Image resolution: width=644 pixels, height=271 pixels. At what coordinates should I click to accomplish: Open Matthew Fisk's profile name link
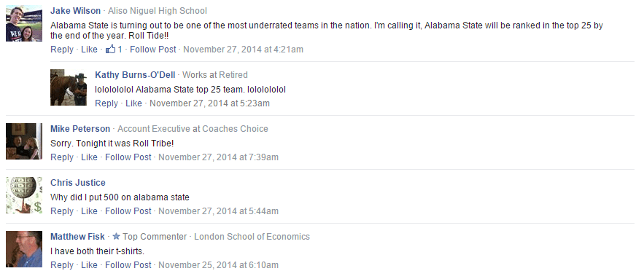click(77, 237)
